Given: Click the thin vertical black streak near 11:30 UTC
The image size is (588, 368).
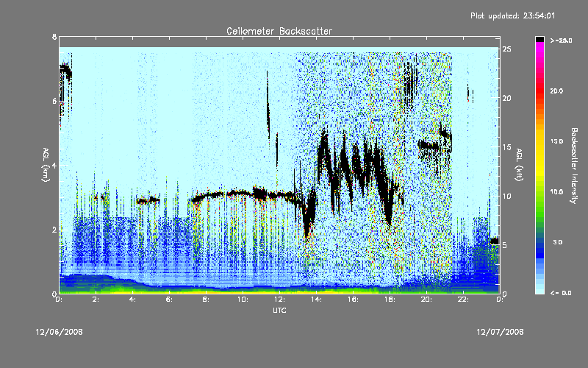Looking at the screenshot, I should pos(268,109).
